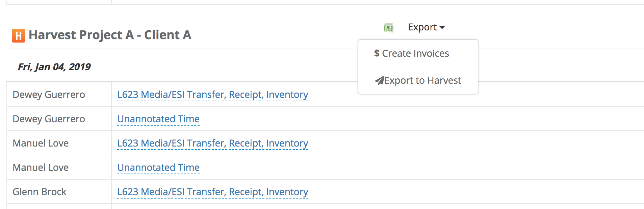Open Manuel Love's L623 Media/ESI Transfer link
644x209 pixels.
point(212,143)
